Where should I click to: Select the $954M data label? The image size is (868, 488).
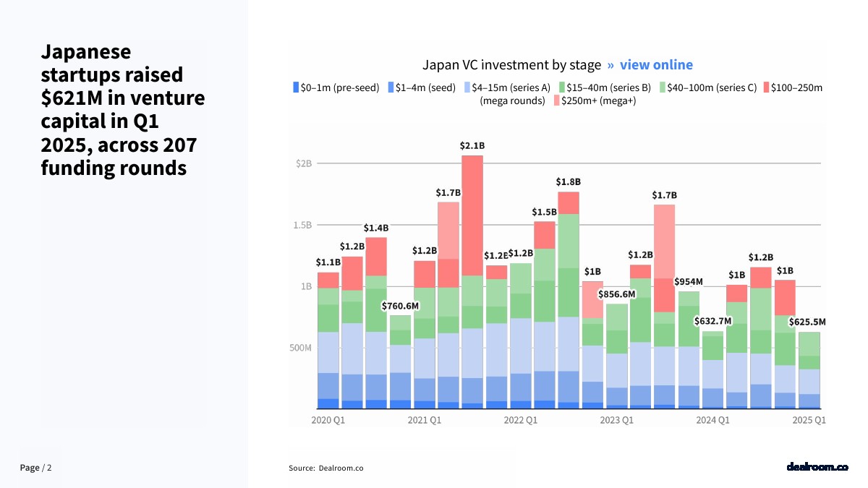[689, 281]
